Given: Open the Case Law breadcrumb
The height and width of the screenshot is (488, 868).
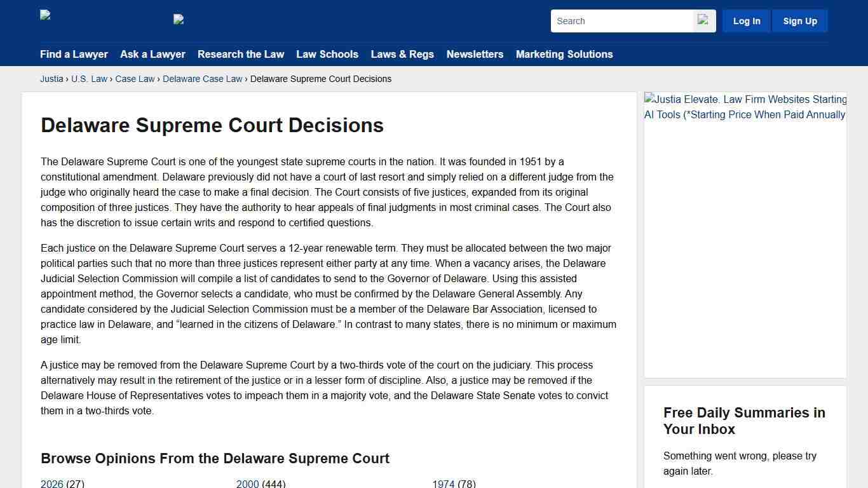Looking at the screenshot, I should [x=135, y=79].
